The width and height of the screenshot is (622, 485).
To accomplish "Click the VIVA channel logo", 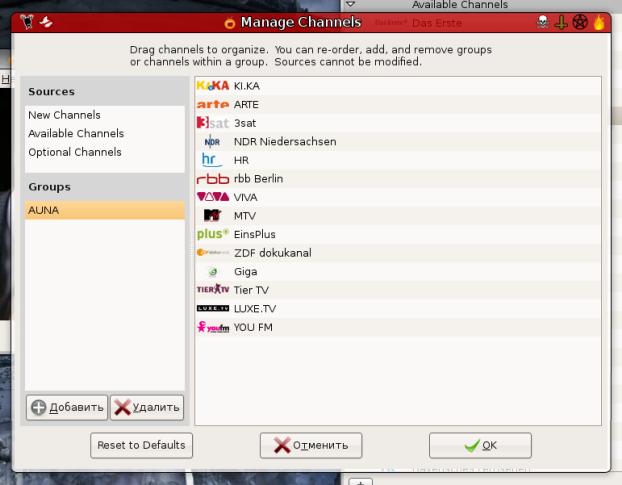I will click(213, 197).
